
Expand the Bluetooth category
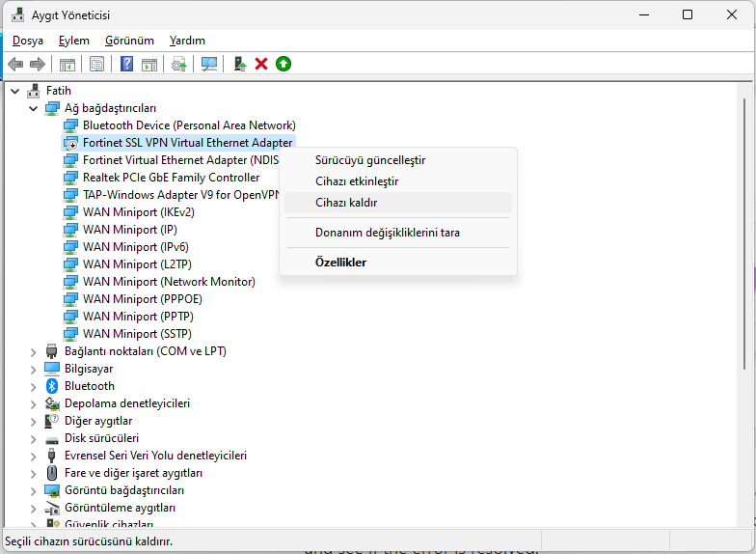click(34, 386)
